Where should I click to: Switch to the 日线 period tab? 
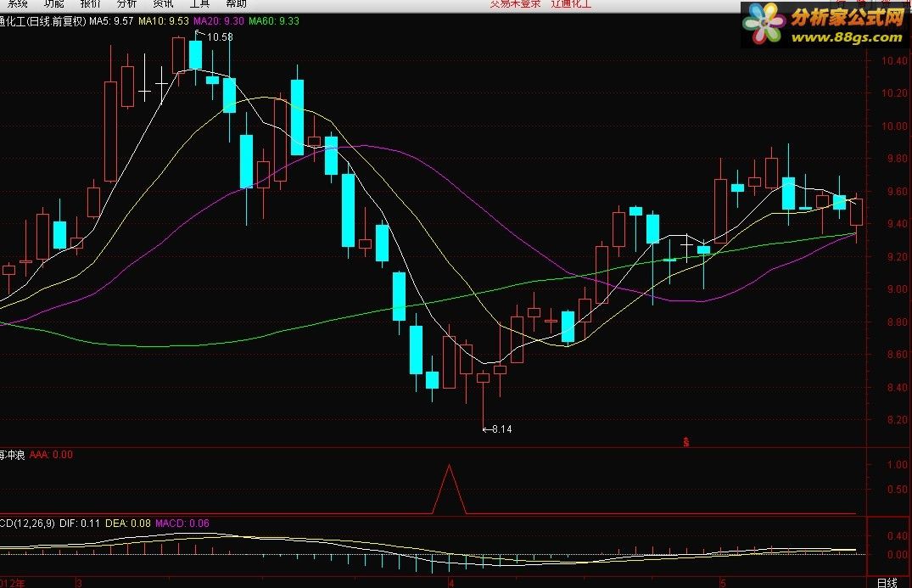887,583
